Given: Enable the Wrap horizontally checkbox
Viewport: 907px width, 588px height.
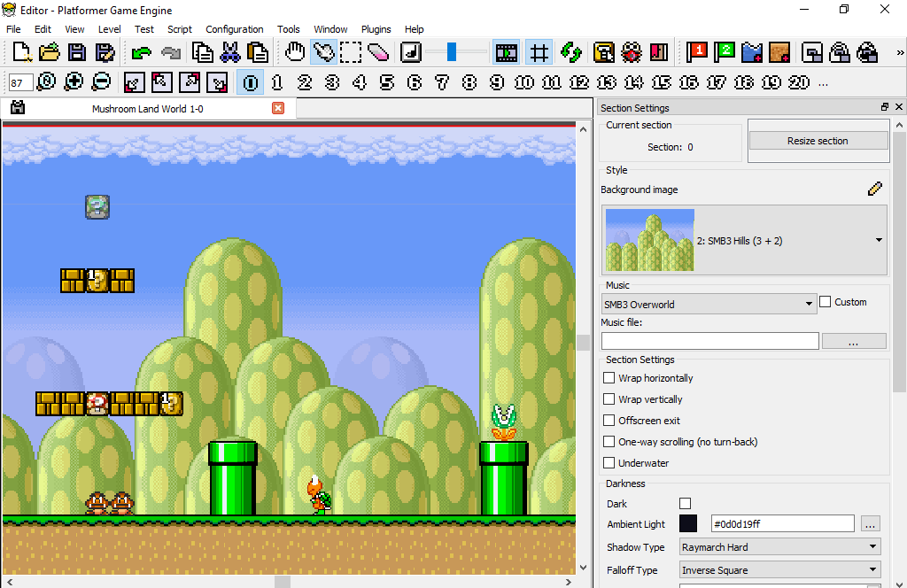Looking at the screenshot, I should coord(609,377).
